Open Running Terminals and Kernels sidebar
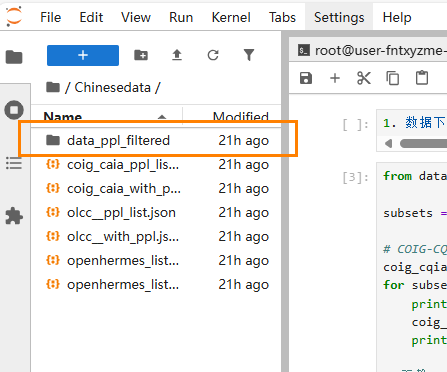Image resolution: width=447 pixels, height=372 pixels. click(14, 110)
